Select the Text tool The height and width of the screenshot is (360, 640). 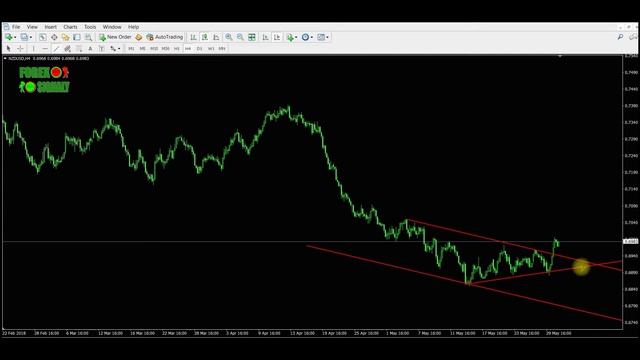tap(91, 49)
